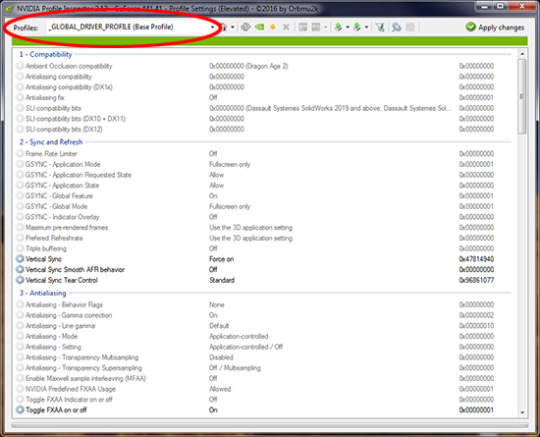Open the remove application dropdown arrow
540x437 pixels.
coord(325,27)
